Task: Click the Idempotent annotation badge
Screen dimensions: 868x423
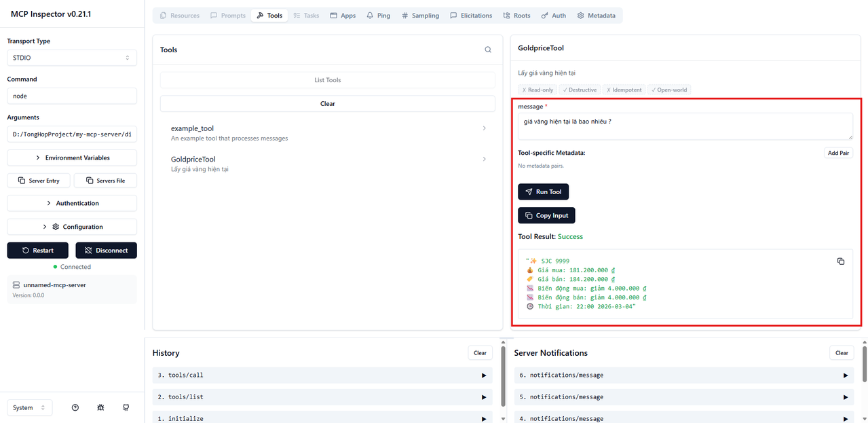Action: 624,90
